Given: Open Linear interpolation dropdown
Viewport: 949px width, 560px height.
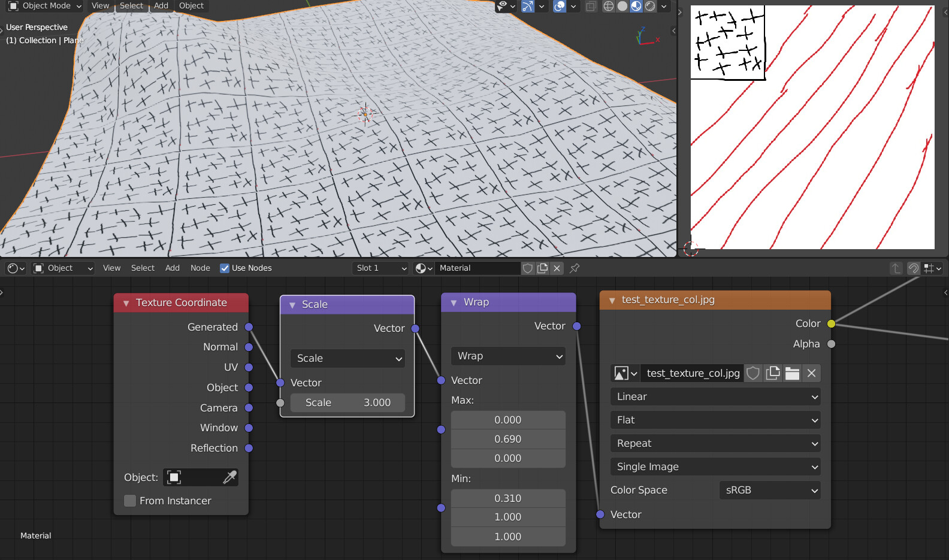Looking at the screenshot, I should point(715,396).
